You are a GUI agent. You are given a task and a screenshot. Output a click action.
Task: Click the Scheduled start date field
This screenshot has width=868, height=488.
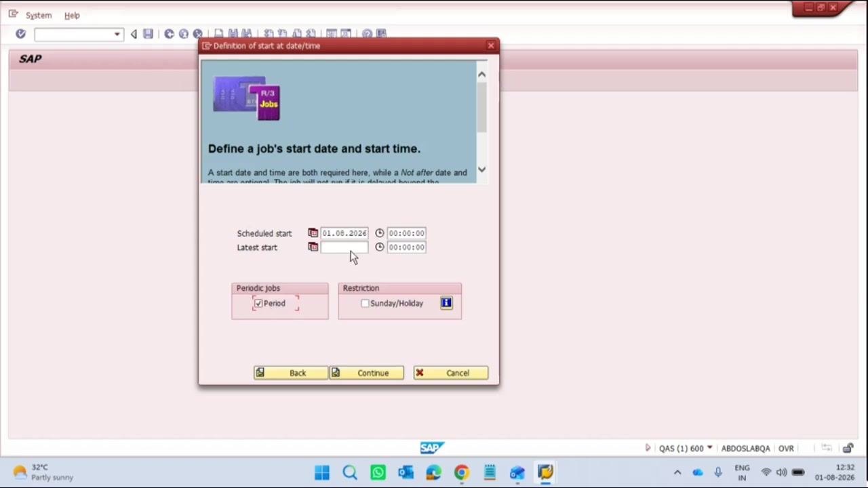tap(344, 233)
